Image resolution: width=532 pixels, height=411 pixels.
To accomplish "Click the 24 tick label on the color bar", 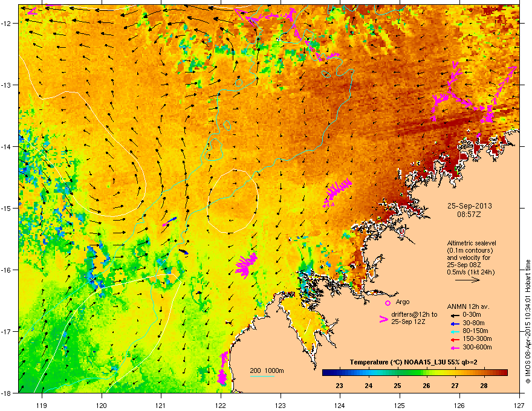I will click(368, 386).
